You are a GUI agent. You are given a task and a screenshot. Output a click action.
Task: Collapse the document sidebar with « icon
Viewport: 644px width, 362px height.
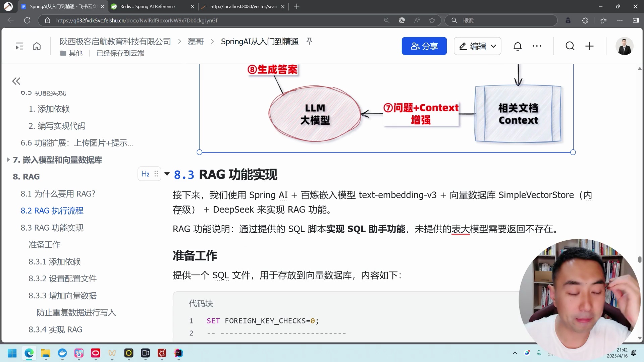[x=16, y=81]
